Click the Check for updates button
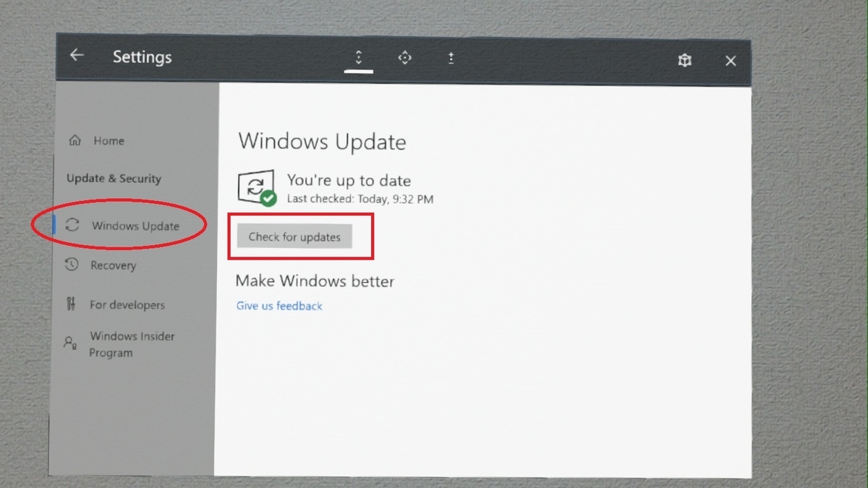The width and height of the screenshot is (868, 488). point(294,236)
